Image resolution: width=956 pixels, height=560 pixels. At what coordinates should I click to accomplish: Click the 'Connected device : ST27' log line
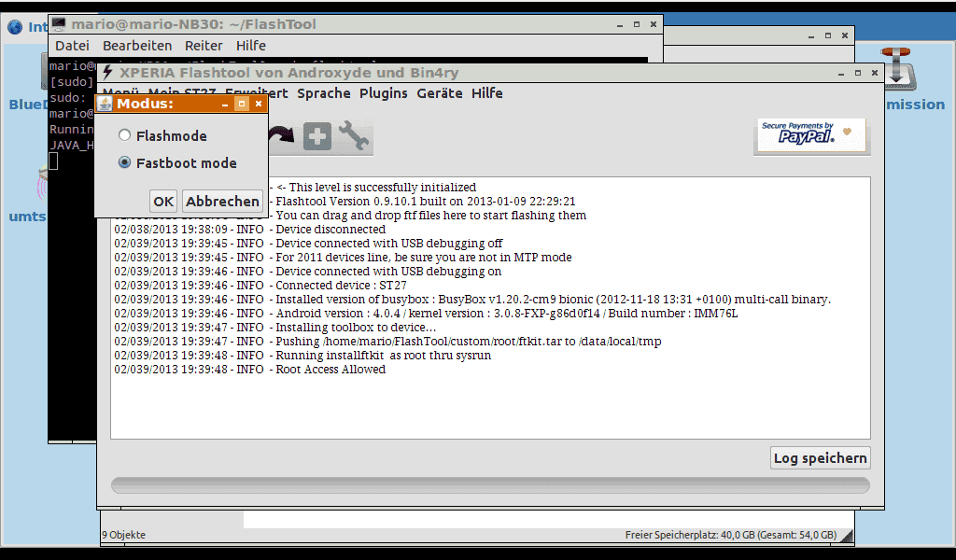point(260,286)
